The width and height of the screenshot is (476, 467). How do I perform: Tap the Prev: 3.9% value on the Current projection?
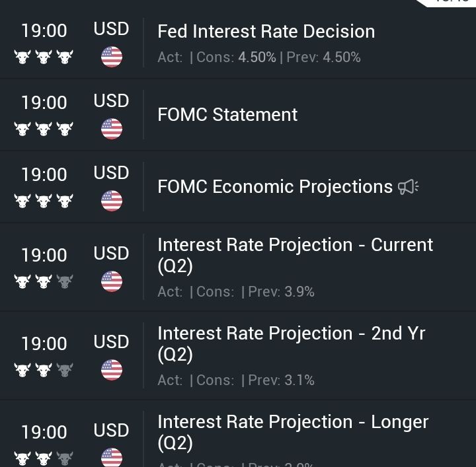(281, 292)
